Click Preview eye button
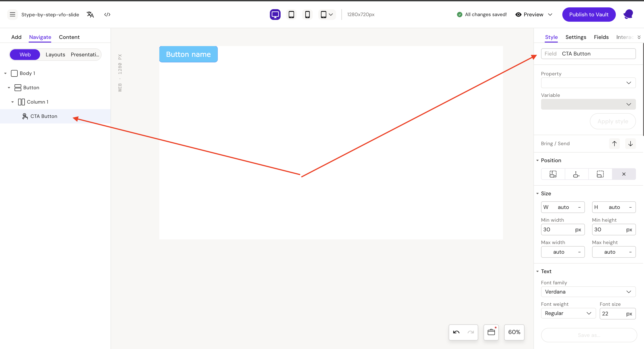This screenshot has width=644, height=349. (529, 15)
